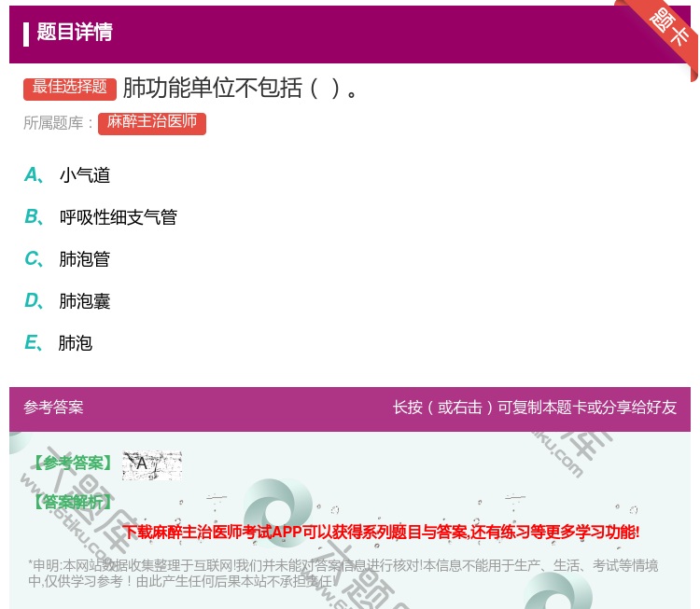Click the question text 肺功能单位不包括
Screen dimensions: 700x609
tap(240, 88)
